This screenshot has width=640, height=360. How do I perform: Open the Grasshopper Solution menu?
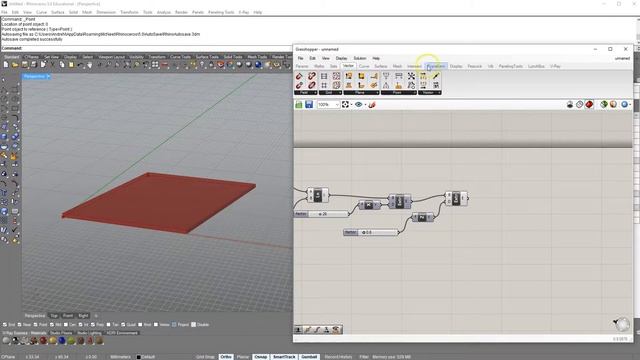point(360,58)
